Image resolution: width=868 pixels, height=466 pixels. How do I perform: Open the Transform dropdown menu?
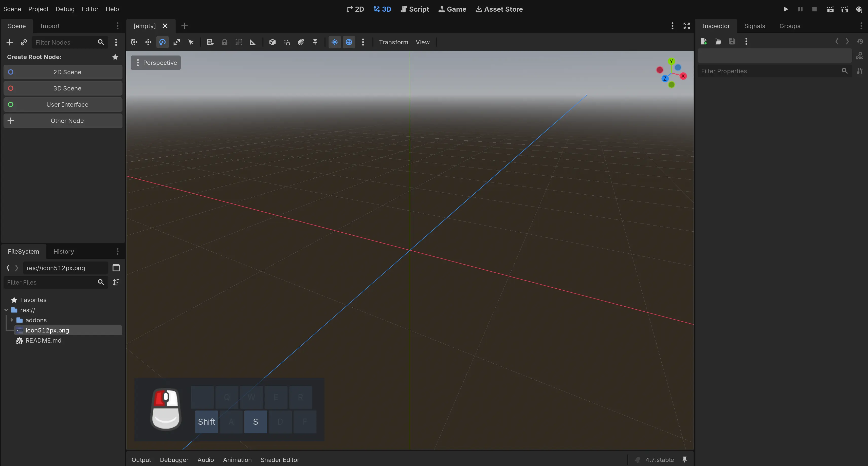coord(393,42)
